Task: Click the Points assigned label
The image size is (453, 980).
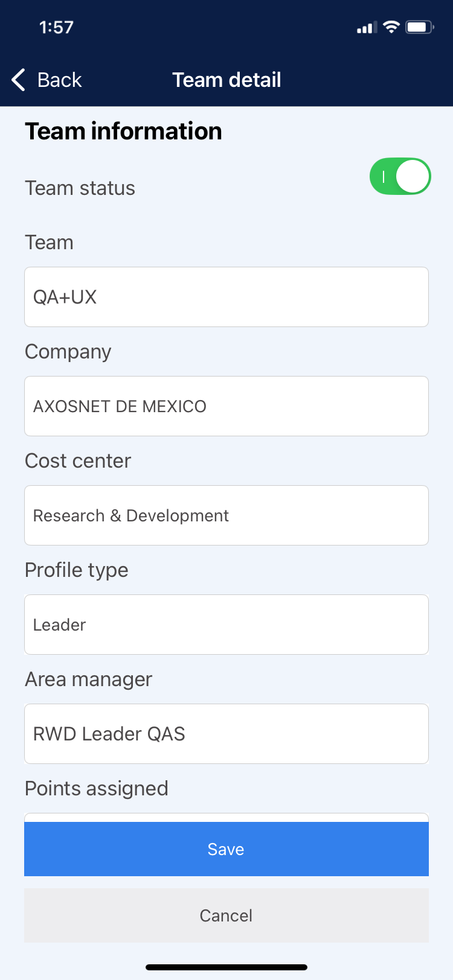Action: coord(97,788)
